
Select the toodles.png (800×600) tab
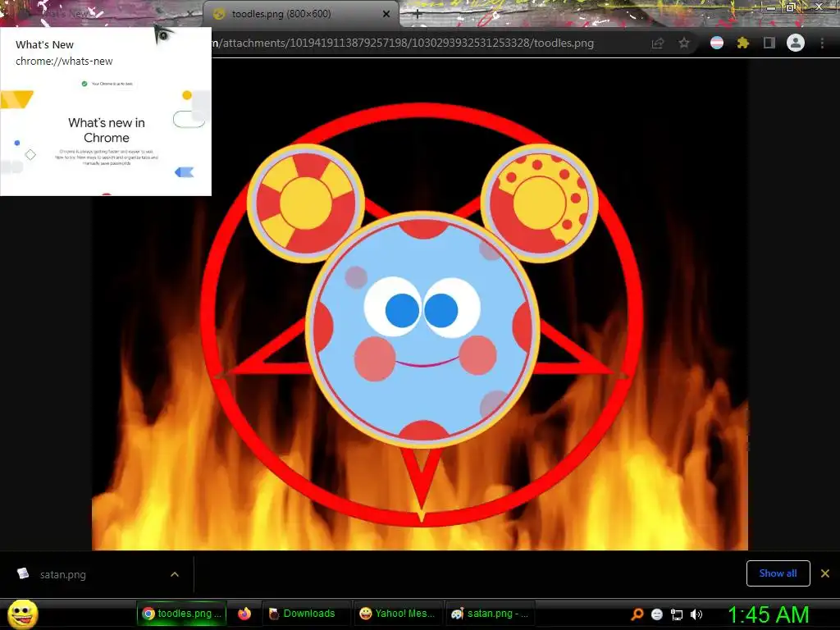click(x=302, y=14)
